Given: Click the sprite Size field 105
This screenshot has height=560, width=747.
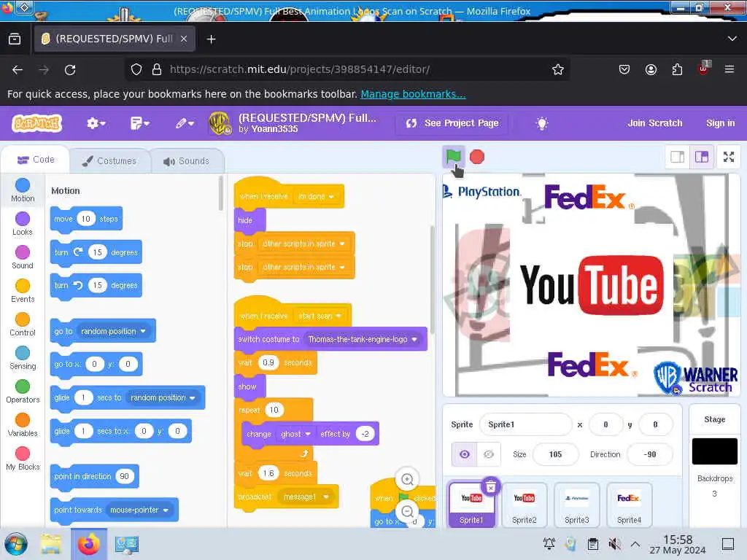Looking at the screenshot, I should [x=555, y=454].
